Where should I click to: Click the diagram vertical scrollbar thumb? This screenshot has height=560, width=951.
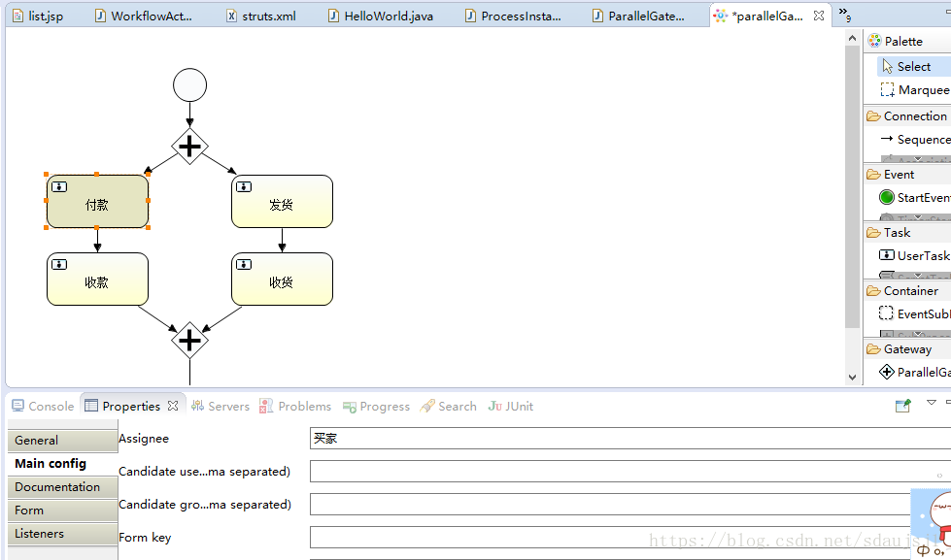pos(853,186)
